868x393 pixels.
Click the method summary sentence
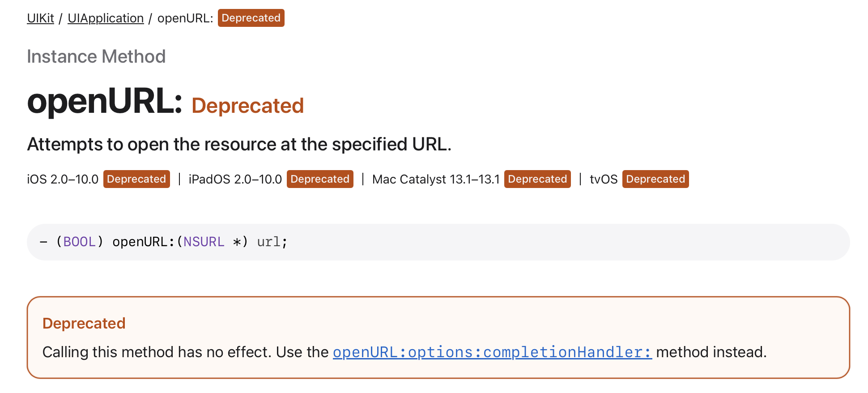[x=239, y=145]
